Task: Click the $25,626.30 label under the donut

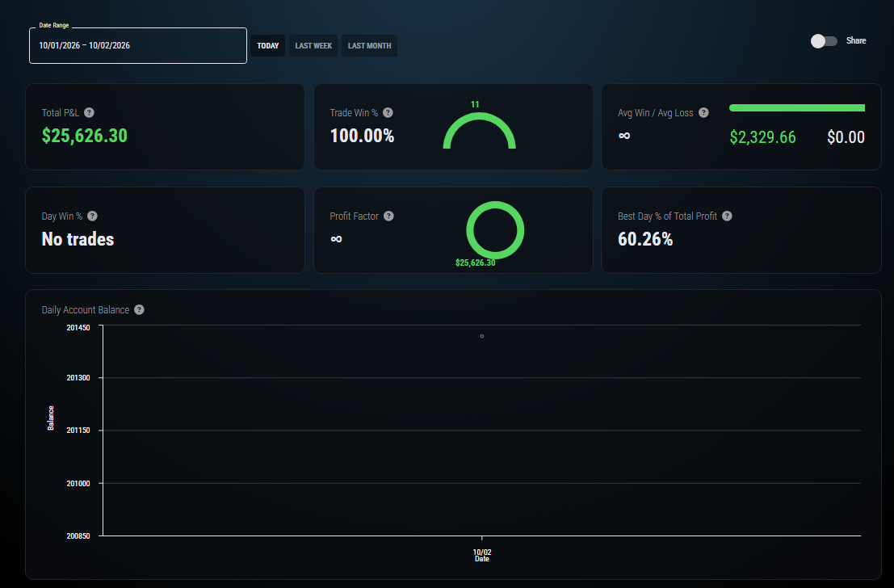Action: (476, 263)
